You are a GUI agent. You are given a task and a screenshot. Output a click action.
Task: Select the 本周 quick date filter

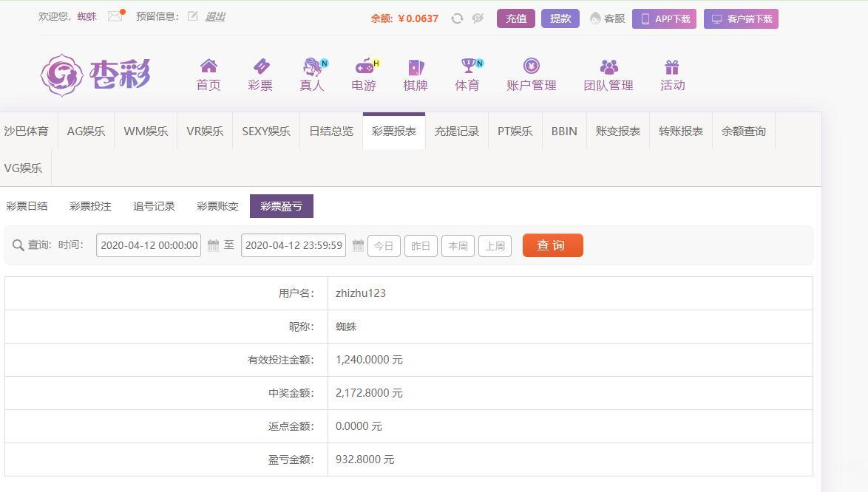(x=458, y=246)
